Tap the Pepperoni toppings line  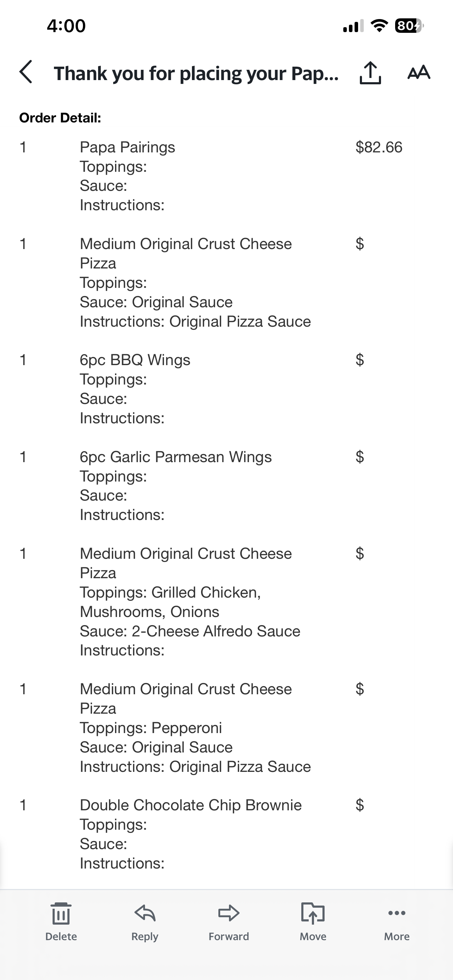click(x=151, y=728)
